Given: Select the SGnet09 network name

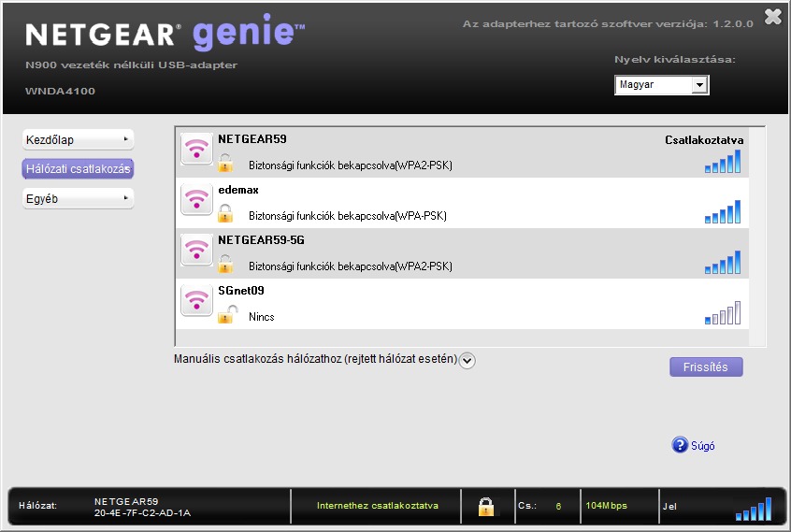Looking at the screenshot, I should (241, 291).
